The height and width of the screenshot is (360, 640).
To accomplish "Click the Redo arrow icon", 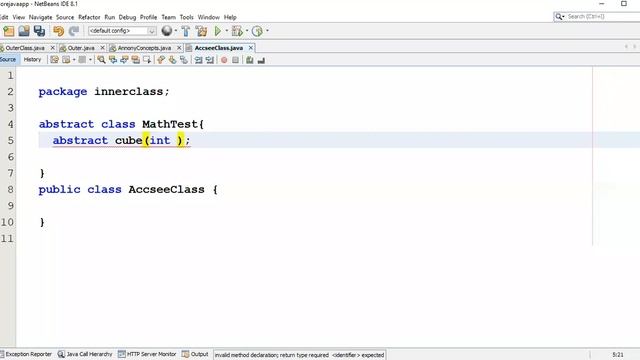I will 74,31.
